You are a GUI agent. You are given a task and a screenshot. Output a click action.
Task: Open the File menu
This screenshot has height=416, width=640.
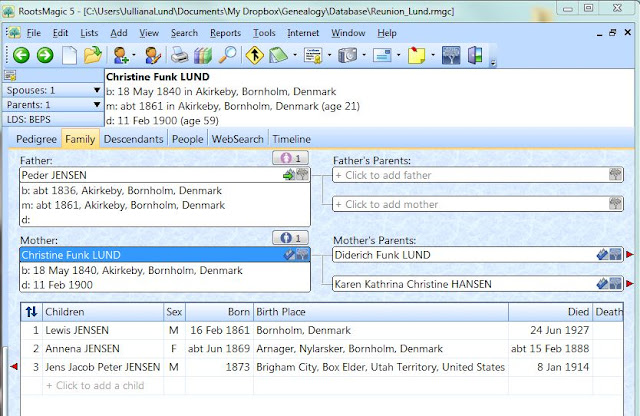[x=33, y=33]
